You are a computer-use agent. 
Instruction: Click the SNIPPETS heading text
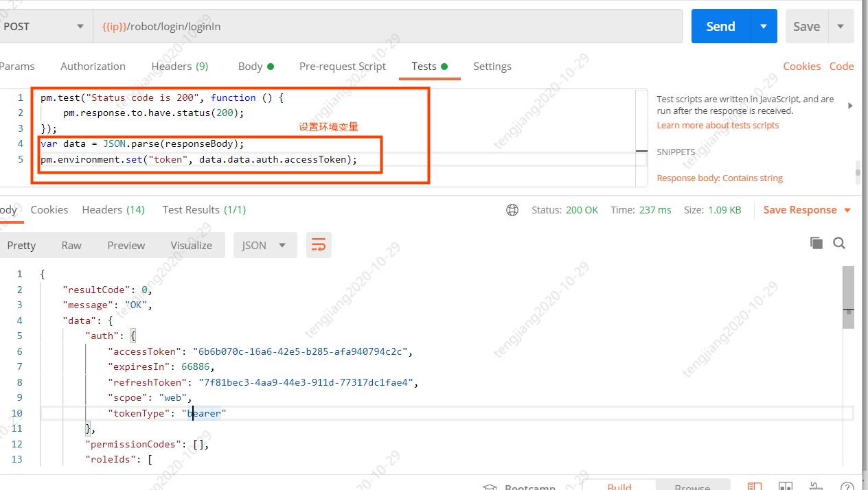pyautogui.click(x=676, y=152)
